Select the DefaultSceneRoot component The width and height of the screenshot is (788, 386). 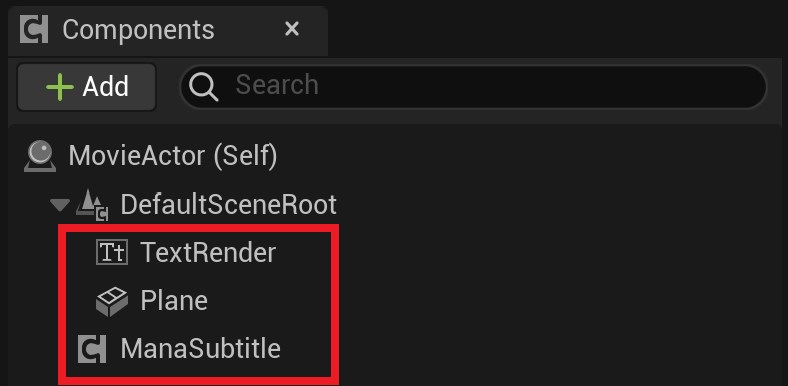coord(229,205)
